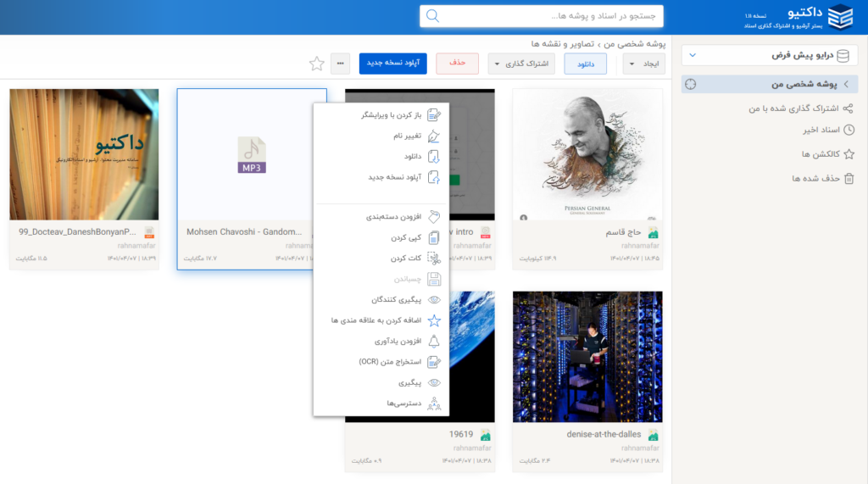The height and width of the screenshot is (484, 868).
Task: Select the denise-at-the-dalles image thumbnail
Action: click(x=587, y=357)
